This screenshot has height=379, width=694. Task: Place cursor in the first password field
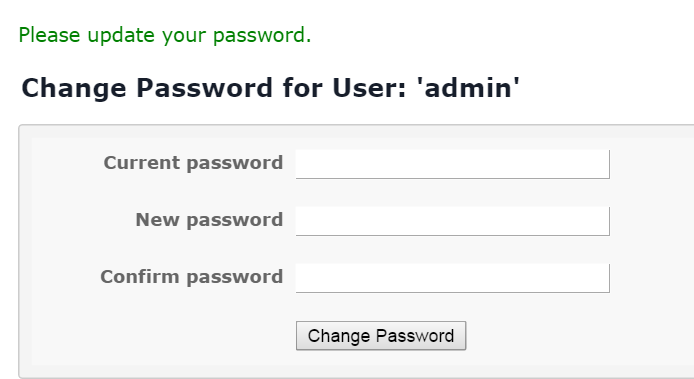(x=452, y=164)
